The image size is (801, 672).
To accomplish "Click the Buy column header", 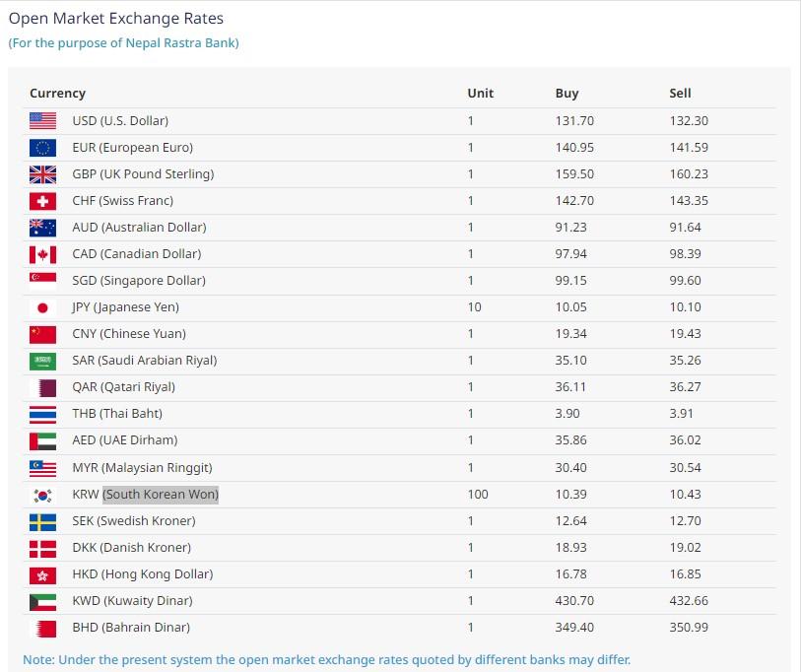I will pos(567,94).
